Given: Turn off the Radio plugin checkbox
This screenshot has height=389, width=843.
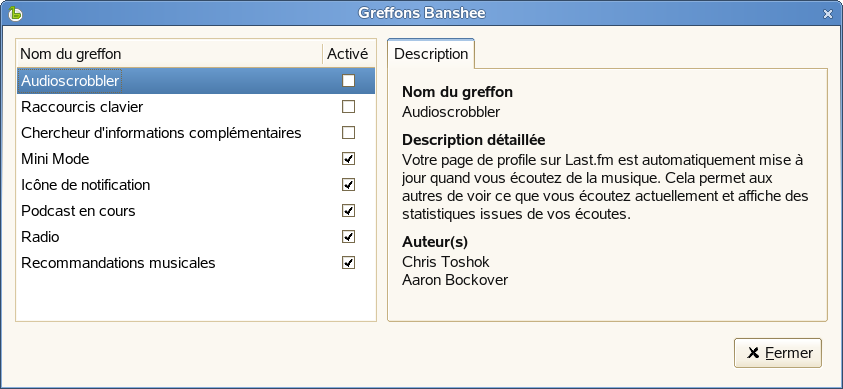Looking at the screenshot, I should [348, 236].
